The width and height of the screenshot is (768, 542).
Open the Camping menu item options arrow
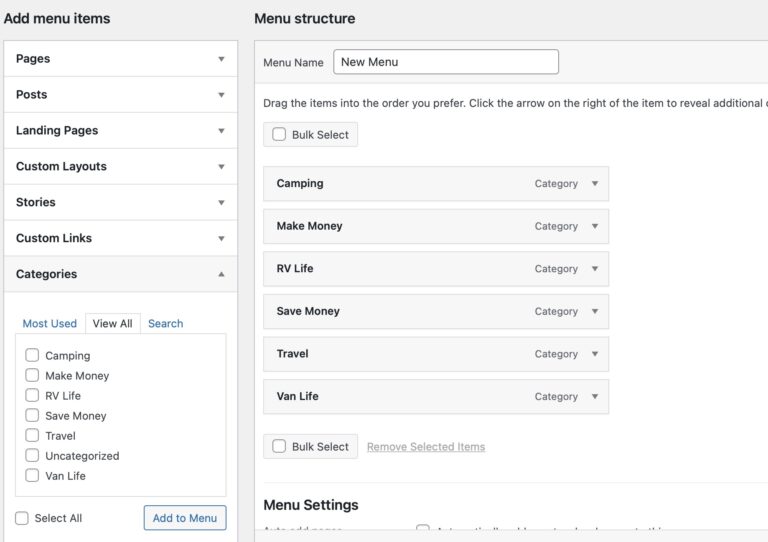pos(595,184)
